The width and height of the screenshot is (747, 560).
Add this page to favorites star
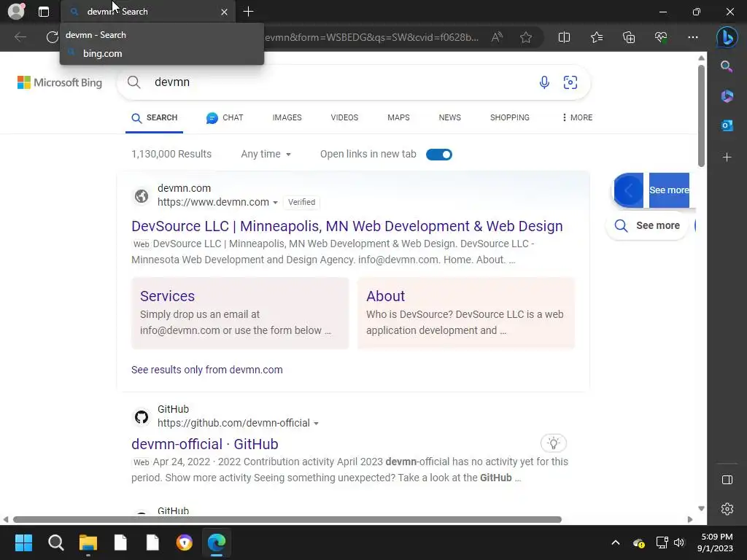coord(526,37)
